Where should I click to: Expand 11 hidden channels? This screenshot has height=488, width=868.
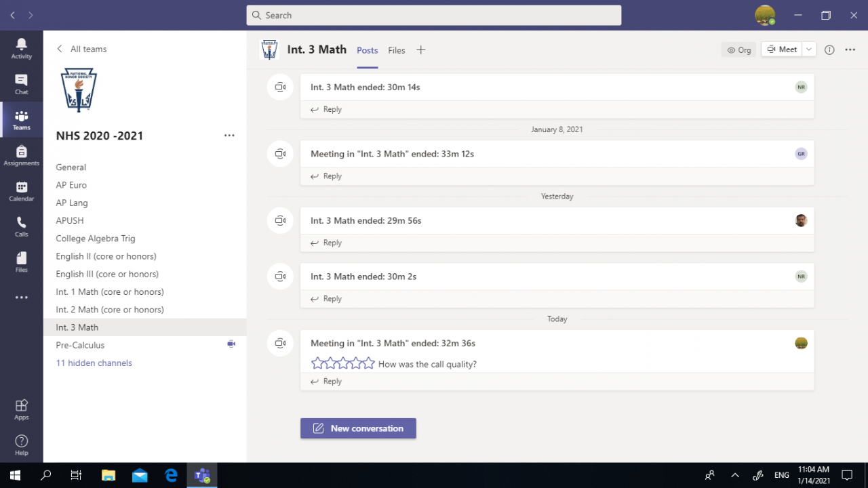pos(94,363)
